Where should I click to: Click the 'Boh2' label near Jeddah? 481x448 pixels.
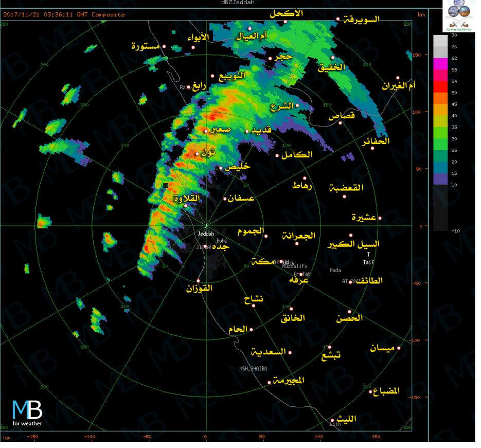(x=222, y=241)
